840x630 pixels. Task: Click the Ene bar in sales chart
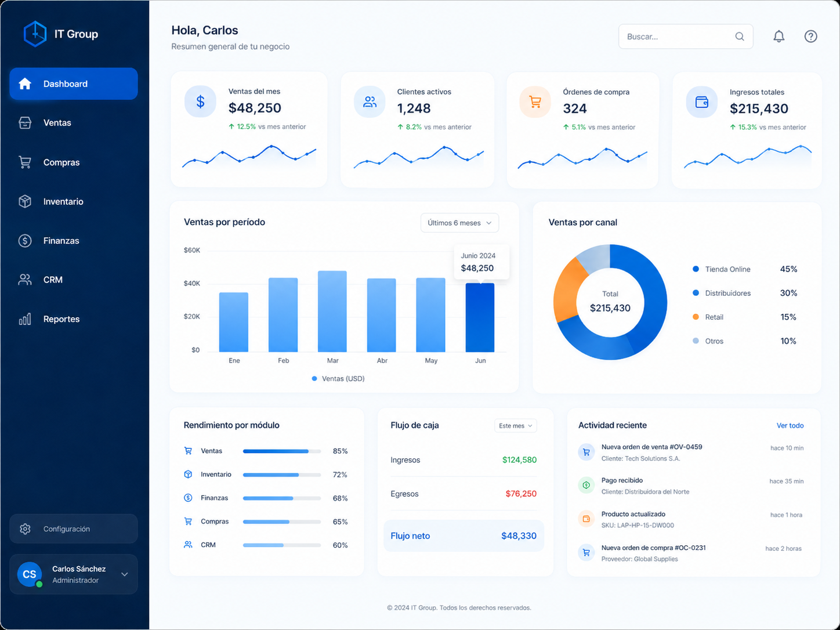click(x=234, y=322)
